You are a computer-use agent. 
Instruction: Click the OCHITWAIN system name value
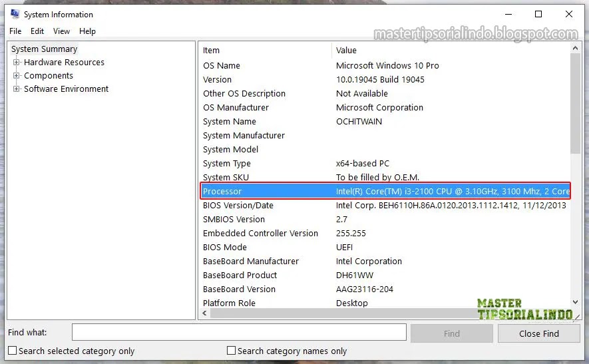click(x=359, y=121)
